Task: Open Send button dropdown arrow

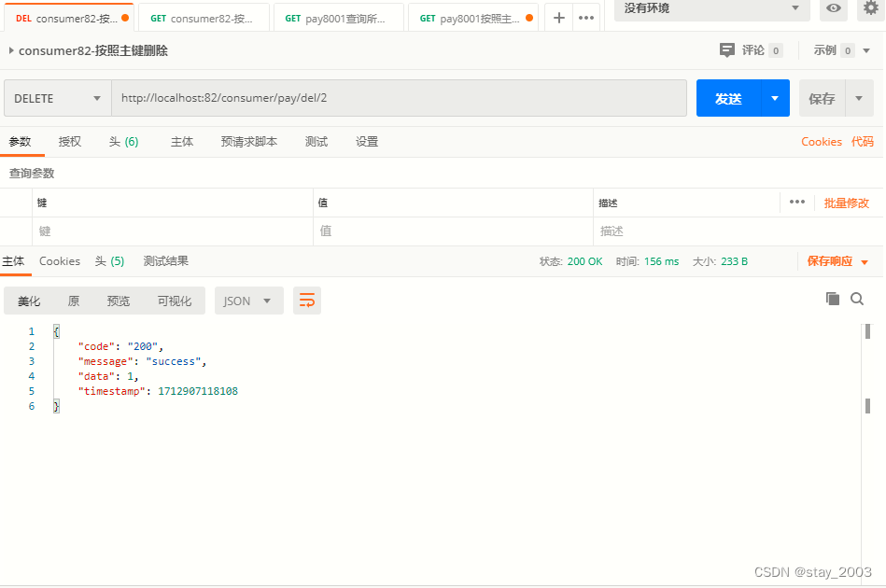Action: 775,98
